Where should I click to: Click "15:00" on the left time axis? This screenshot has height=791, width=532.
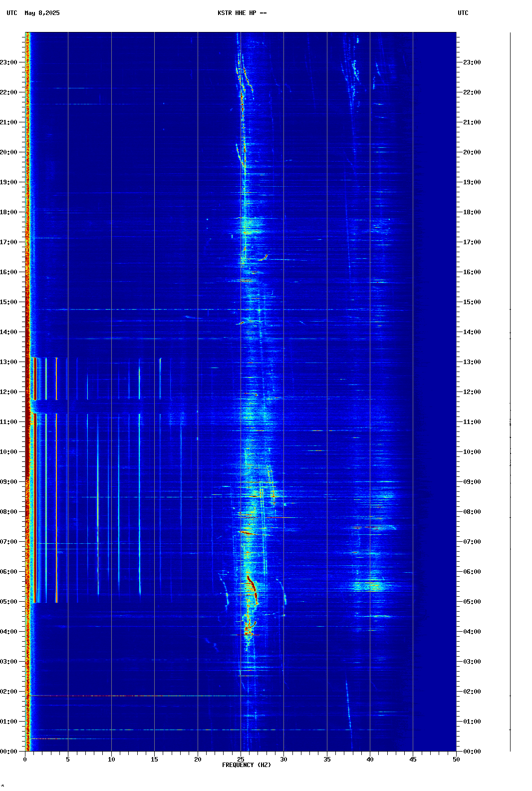point(8,302)
